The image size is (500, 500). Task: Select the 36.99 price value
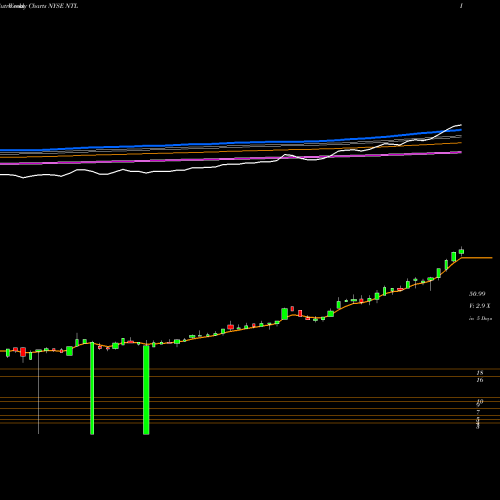click(477, 294)
